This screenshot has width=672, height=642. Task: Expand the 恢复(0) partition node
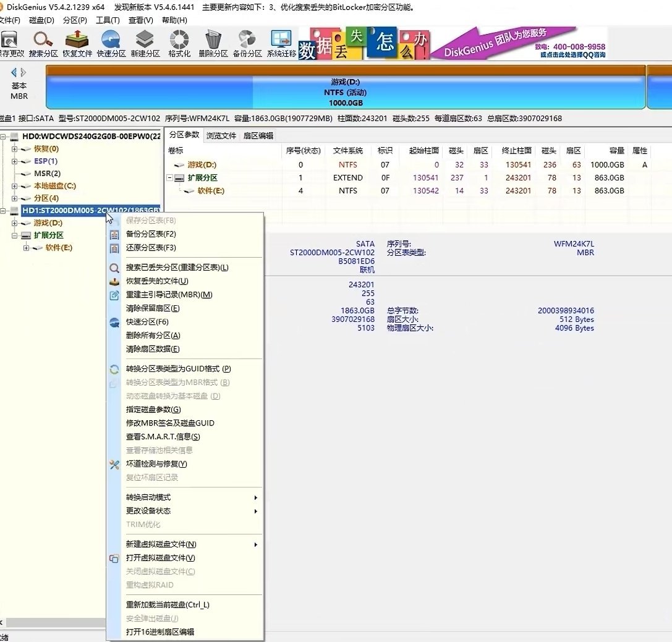(x=15, y=149)
